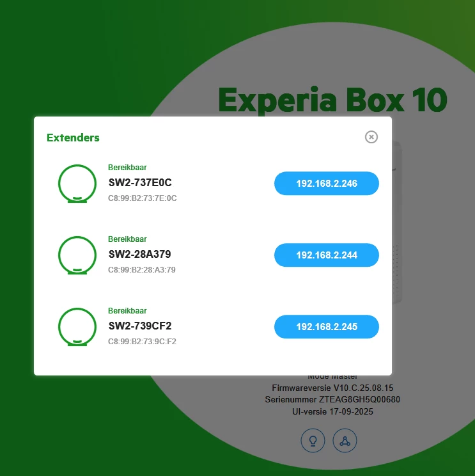
Task: Click the SW2-28A379 extender device icon
Action: tap(77, 255)
